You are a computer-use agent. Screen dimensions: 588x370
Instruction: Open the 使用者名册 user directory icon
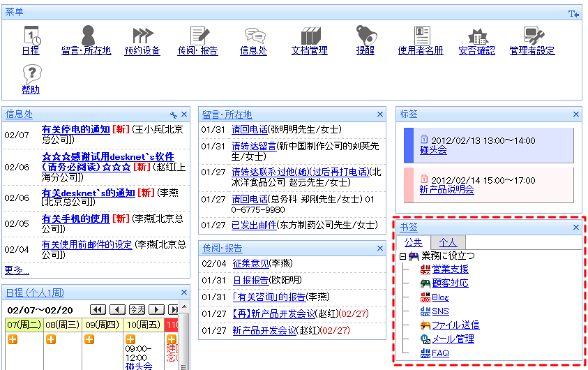click(x=421, y=36)
